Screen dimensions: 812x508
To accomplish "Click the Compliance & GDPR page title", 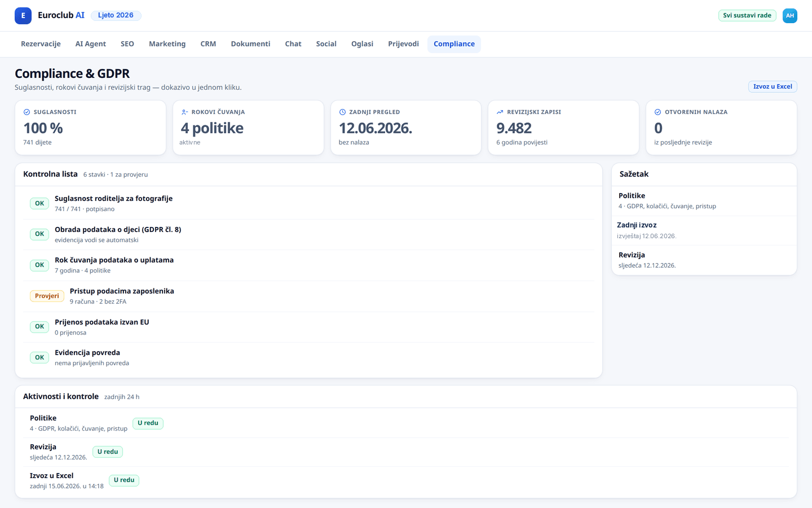I will tap(72, 74).
